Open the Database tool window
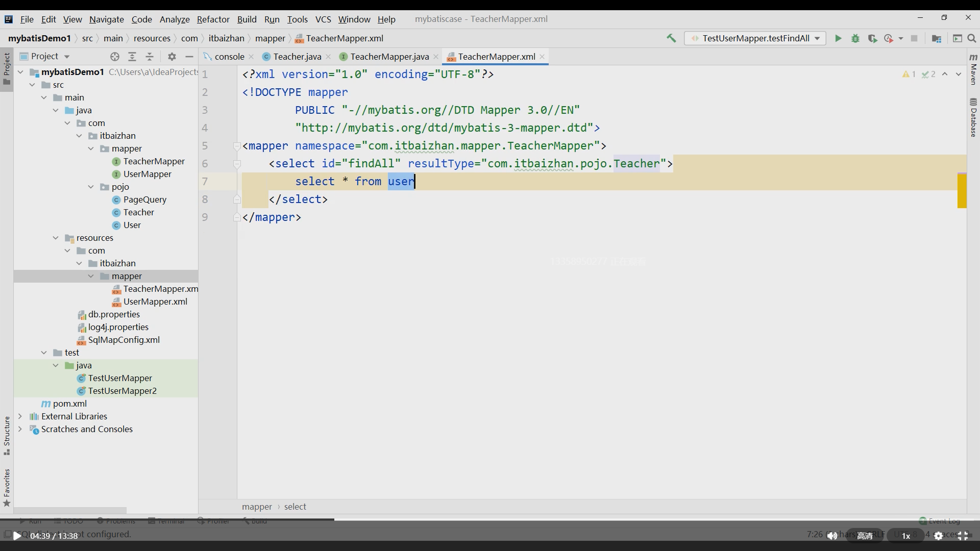 point(973,117)
